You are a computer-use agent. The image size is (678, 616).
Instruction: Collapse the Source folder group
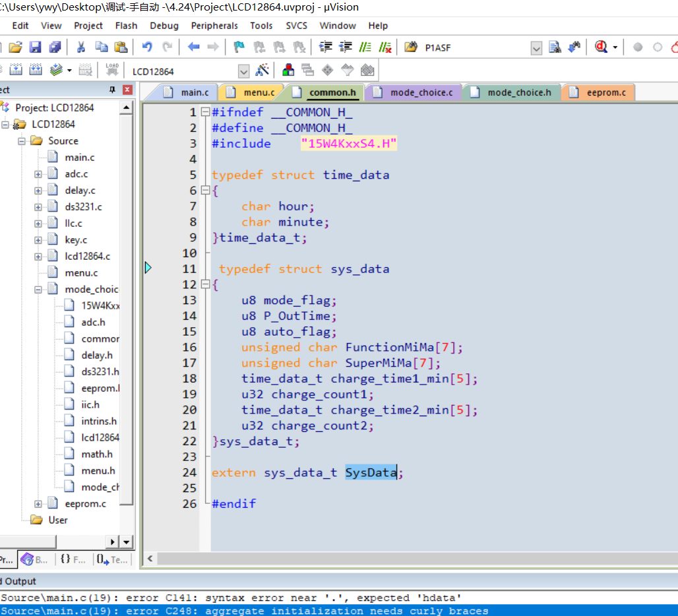point(22,141)
